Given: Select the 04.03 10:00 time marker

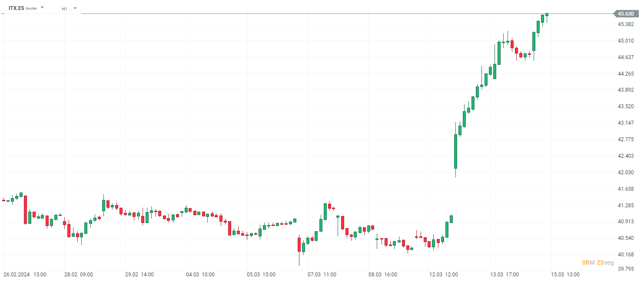Looking at the screenshot, I should pyautogui.click(x=200, y=275).
